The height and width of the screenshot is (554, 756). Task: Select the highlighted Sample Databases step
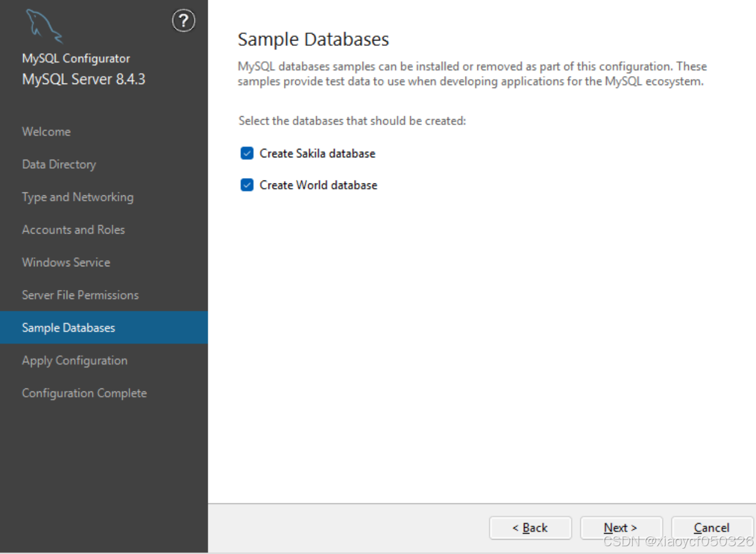coord(104,328)
